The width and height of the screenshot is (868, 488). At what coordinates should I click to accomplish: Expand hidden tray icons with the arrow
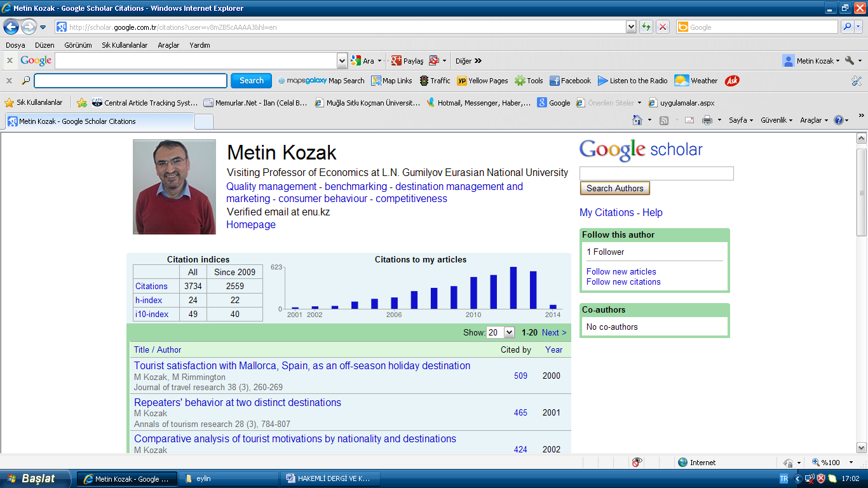(x=797, y=478)
